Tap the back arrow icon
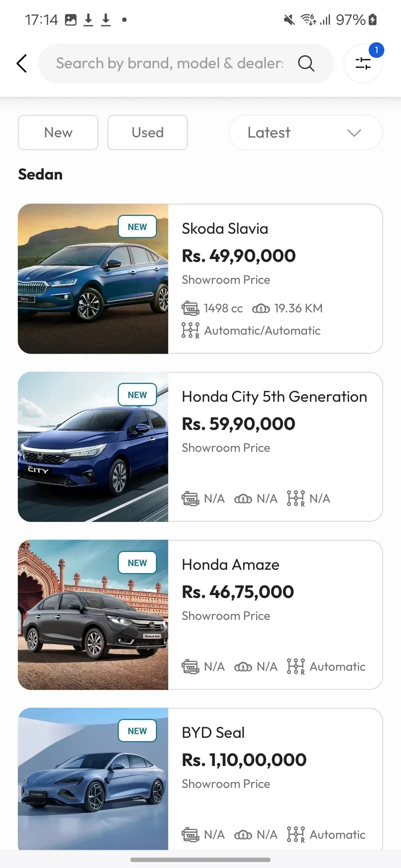 [x=22, y=63]
